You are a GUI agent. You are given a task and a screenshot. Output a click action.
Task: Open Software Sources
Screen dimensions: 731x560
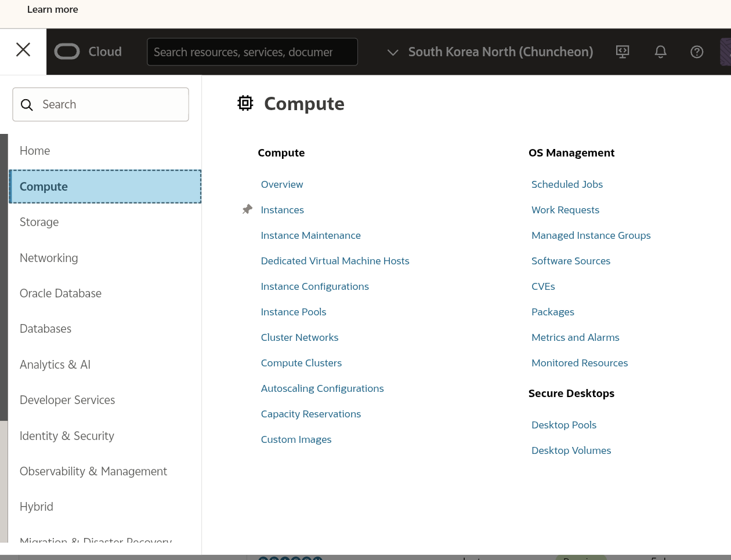571,261
